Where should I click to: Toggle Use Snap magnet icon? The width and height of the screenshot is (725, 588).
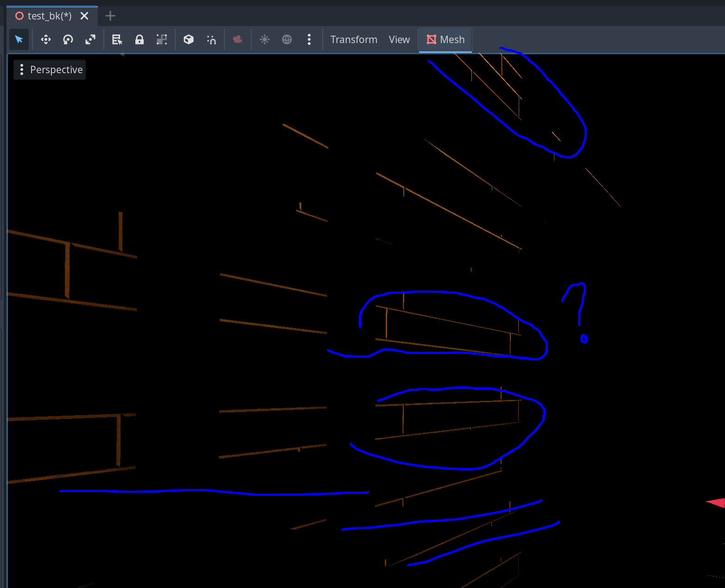[211, 39]
